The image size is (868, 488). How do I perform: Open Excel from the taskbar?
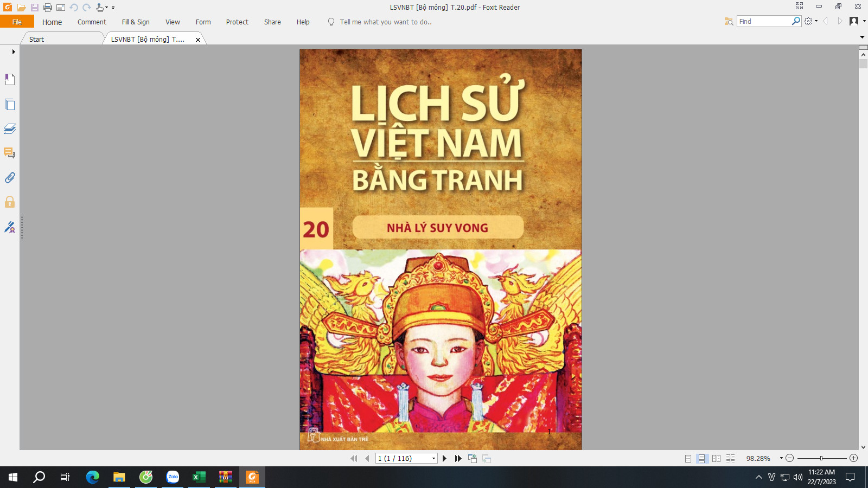click(x=199, y=477)
